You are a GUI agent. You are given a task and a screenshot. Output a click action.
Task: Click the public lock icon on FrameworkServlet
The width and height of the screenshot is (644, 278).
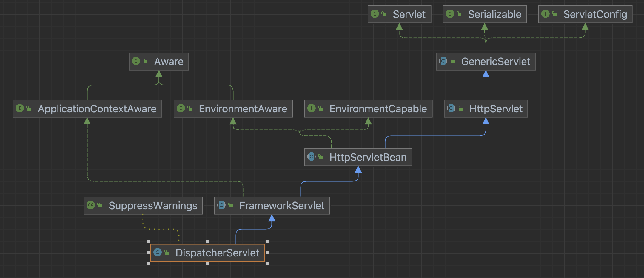[230, 205]
